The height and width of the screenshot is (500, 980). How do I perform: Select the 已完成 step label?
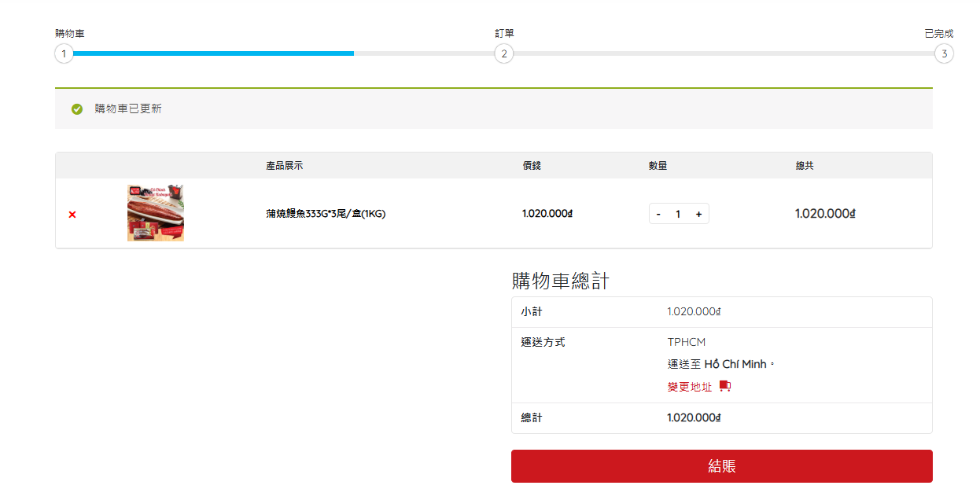pos(938,34)
